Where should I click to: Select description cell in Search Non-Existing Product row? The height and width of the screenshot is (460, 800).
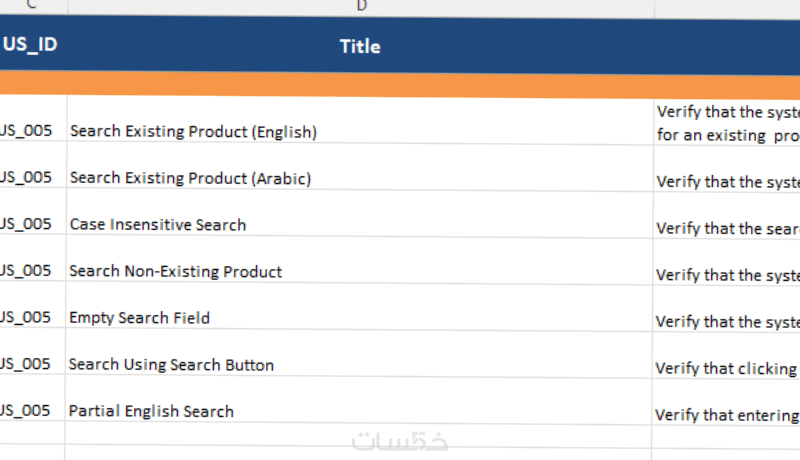727,275
